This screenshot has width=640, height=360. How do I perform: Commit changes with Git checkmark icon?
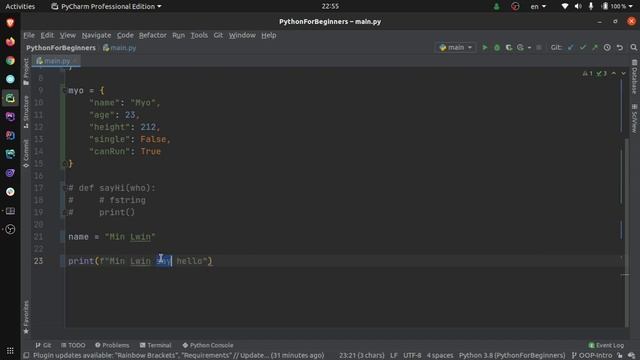coord(582,48)
